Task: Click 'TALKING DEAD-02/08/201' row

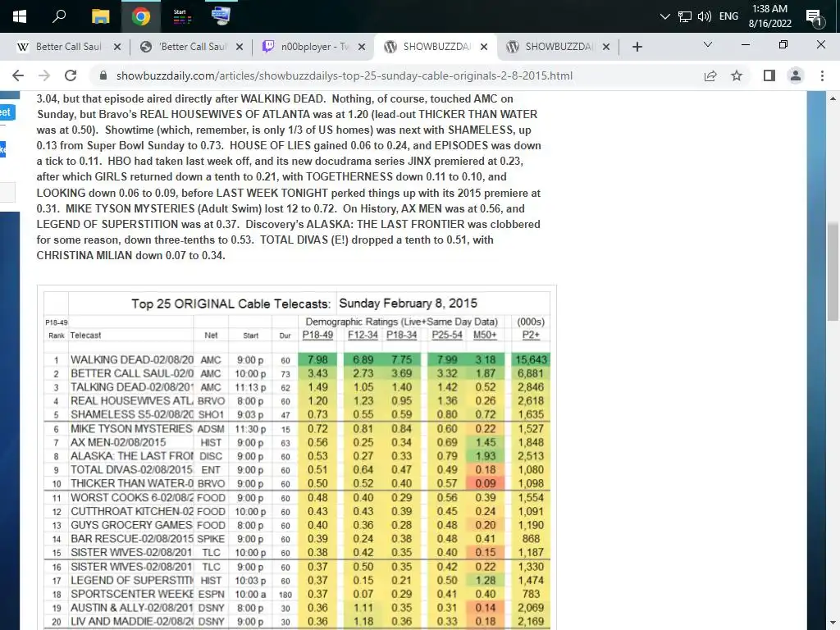Action: 297,387
